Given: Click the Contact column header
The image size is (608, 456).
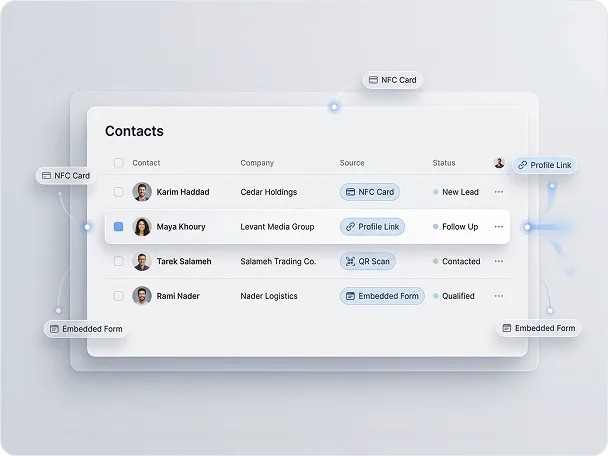Looking at the screenshot, I should pos(146,163).
